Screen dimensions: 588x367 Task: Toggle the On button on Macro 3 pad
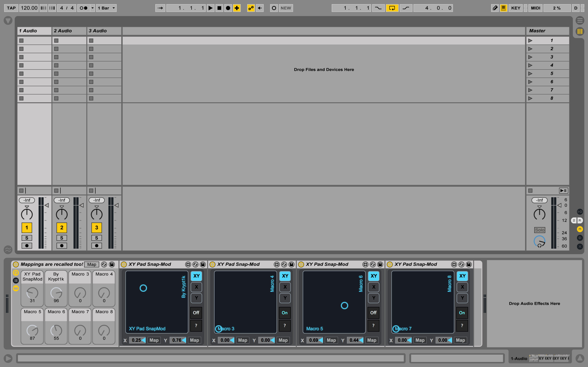(x=285, y=313)
